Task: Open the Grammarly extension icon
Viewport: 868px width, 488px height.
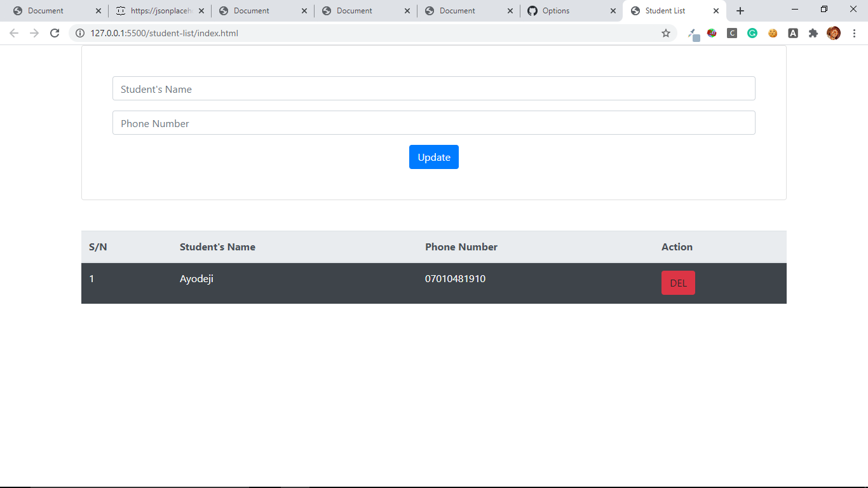Action: point(752,33)
